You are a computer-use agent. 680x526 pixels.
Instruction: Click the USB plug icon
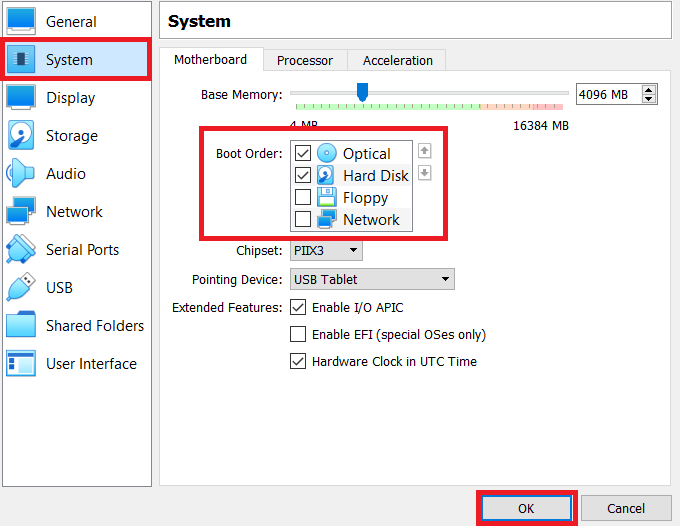click(x=21, y=287)
